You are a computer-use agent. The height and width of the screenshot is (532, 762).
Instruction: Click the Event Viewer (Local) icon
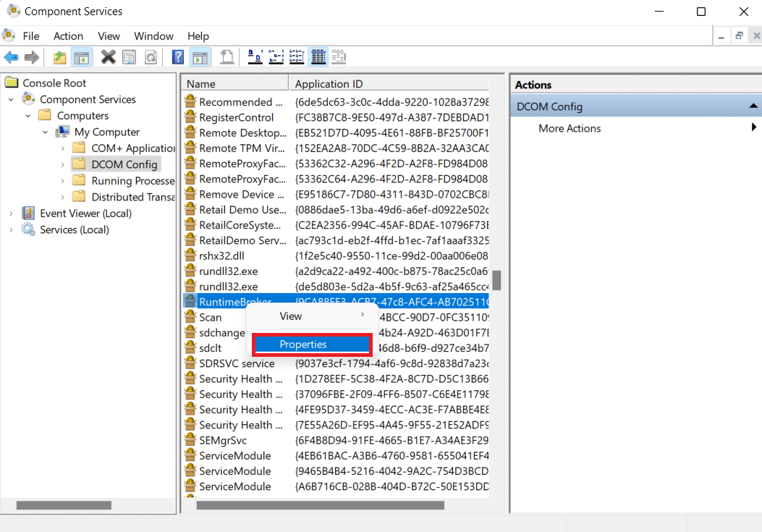29,213
